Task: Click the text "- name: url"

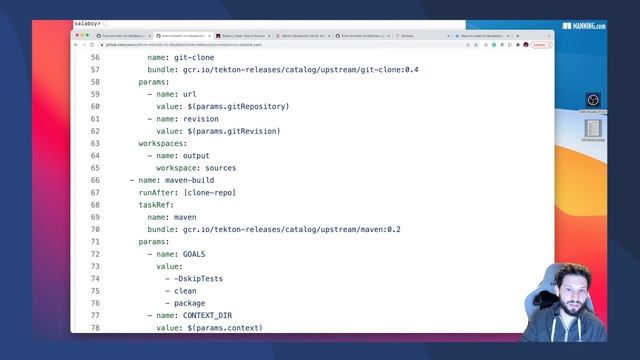Action: click(172, 94)
